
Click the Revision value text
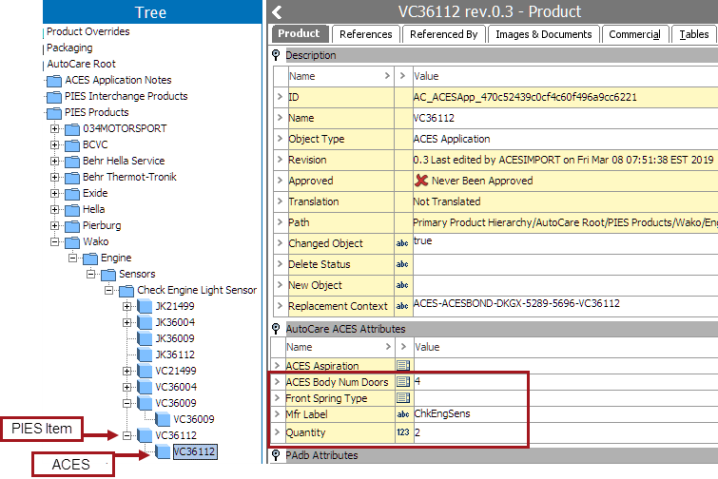point(563,160)
